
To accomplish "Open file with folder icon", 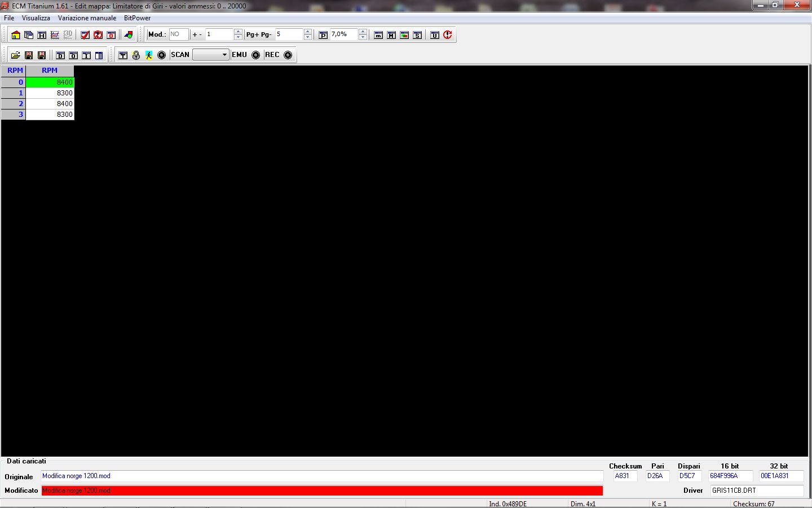I will [x=16, y=55].
